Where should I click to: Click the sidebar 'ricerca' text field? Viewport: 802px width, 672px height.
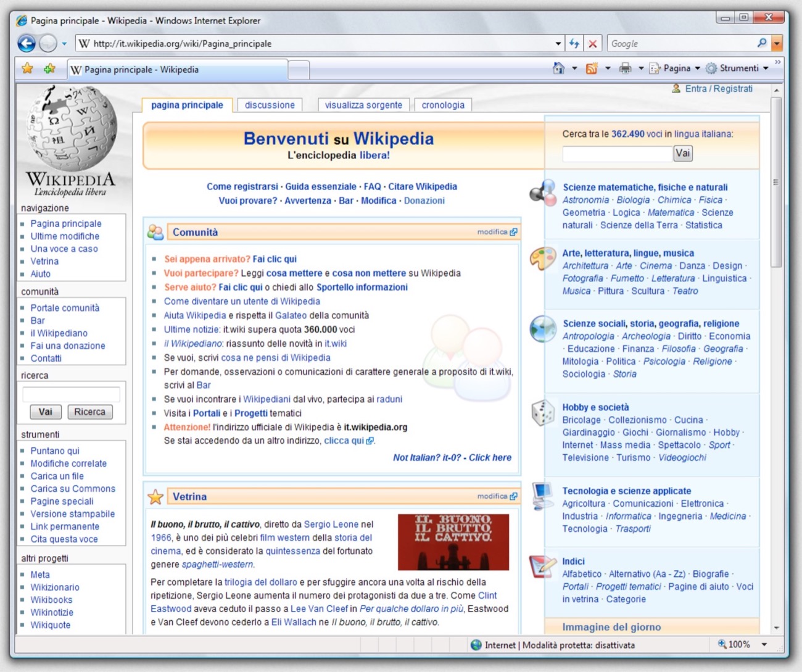click(x=71, y=394)
